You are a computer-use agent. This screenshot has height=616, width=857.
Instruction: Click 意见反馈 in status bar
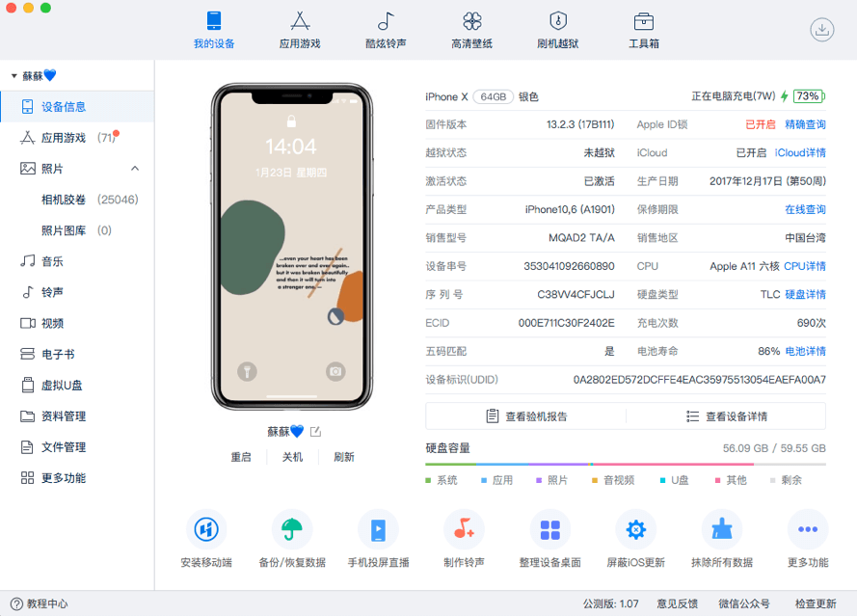click(677, 603)
